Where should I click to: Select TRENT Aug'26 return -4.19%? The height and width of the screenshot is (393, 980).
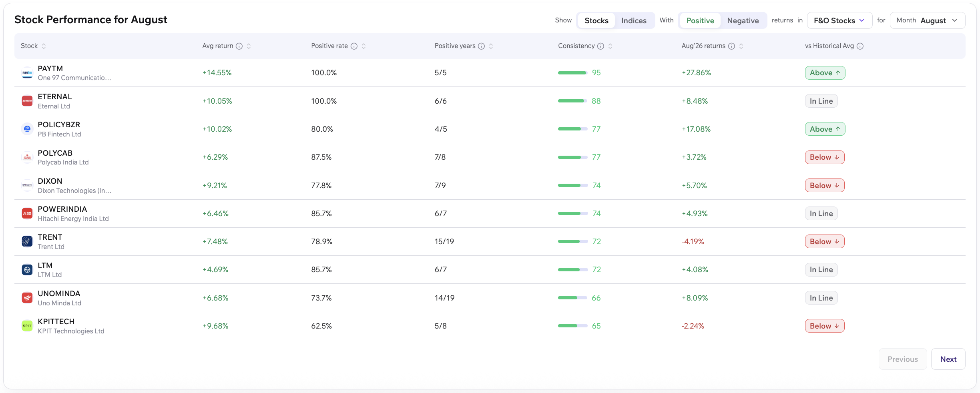coord(693,241)
